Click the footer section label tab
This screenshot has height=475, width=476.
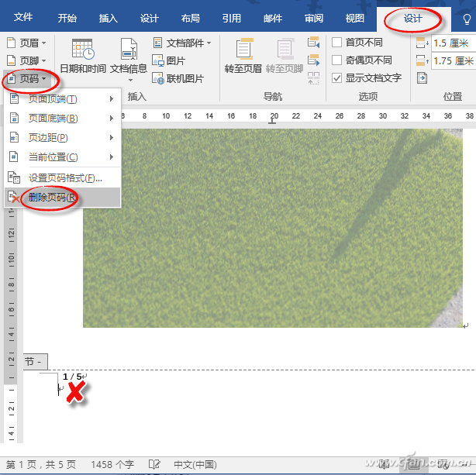point(35,362)
